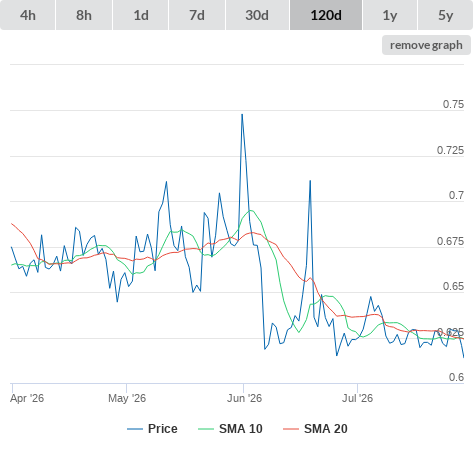Select the active 120d tab
Screen dimensions: 474x455
coord(326,15)
